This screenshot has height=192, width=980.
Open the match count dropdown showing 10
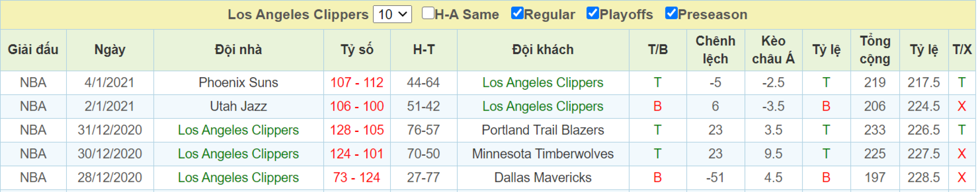point(392,14)
